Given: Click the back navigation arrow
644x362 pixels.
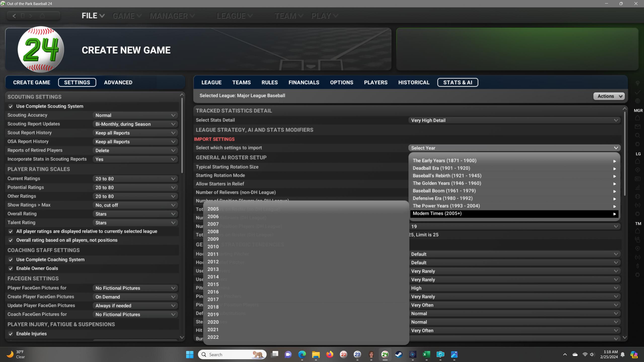Looking at the screenshot, I should pyautogui.click(x=14, y=16).
